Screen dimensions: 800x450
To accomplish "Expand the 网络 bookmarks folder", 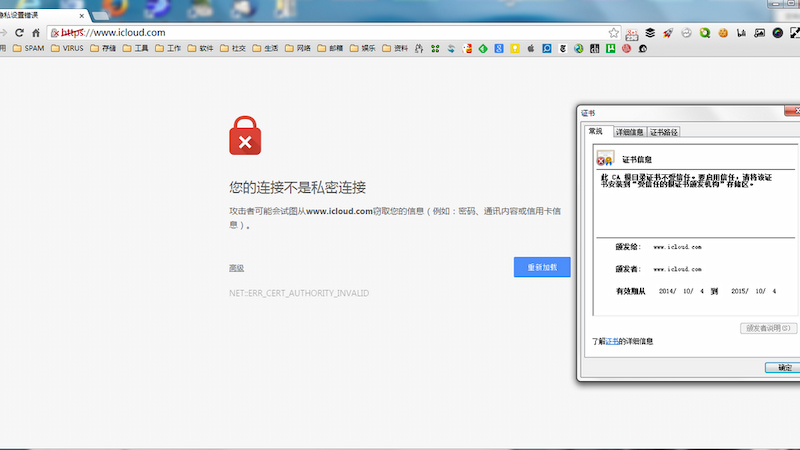I will click(x=298, y=48).
